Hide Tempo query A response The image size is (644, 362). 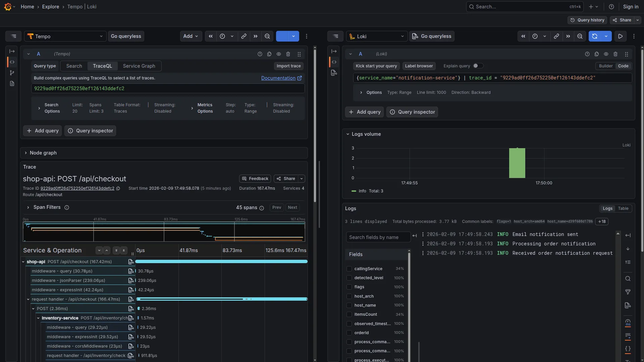point(279,54)
